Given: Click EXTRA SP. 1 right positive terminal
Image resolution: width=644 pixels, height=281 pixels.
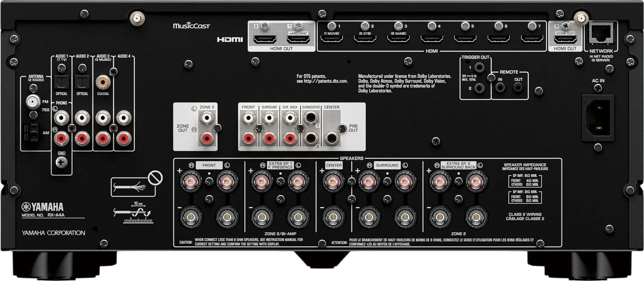Looking at the screenshot, I should pyautogui.click(x=262, y=181).
